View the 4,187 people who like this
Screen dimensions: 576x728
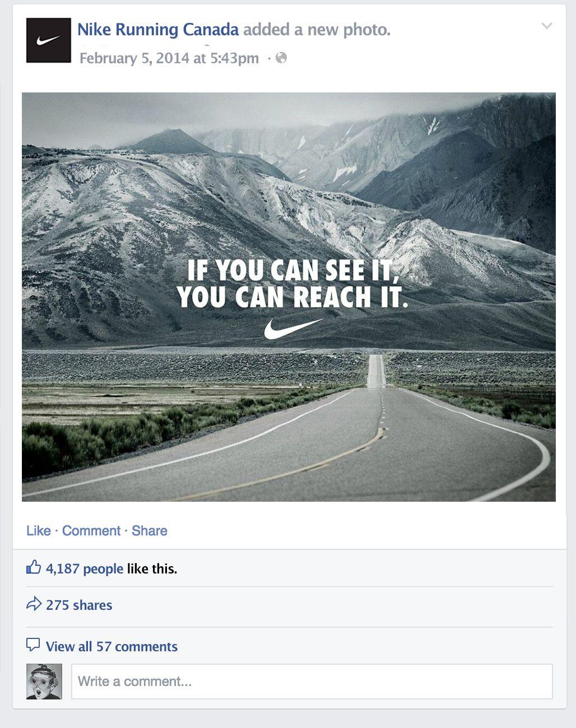85,568
